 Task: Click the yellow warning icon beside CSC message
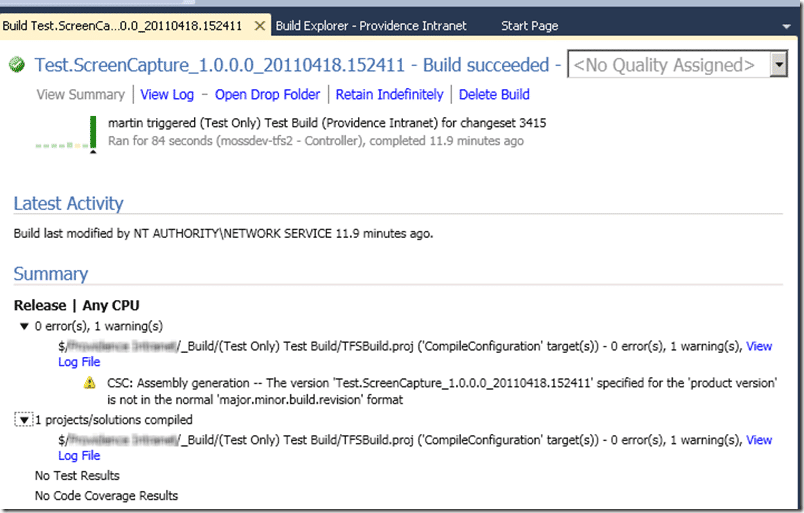coord(90,383)
